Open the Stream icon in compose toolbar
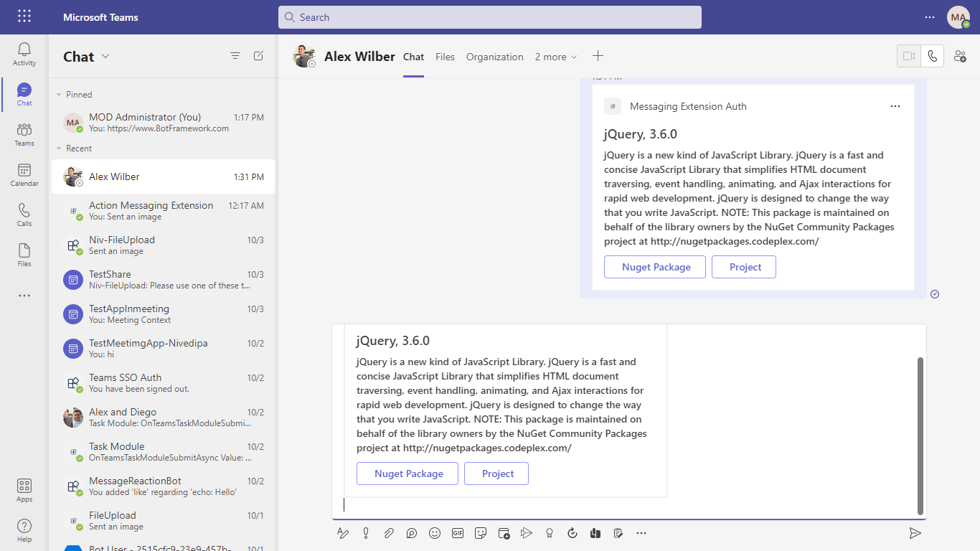Image resolution: width=980 pixels, height=551 pixels. (x=527, y=533)
